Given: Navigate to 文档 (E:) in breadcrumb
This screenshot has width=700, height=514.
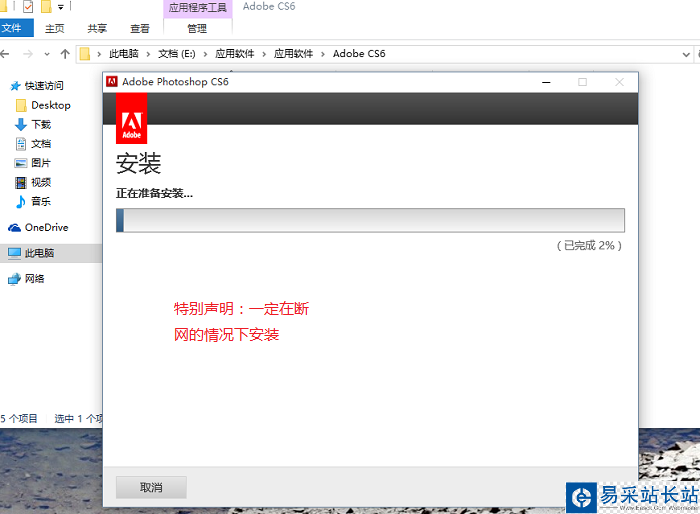Looking at the screenshot, I should 177,54.
